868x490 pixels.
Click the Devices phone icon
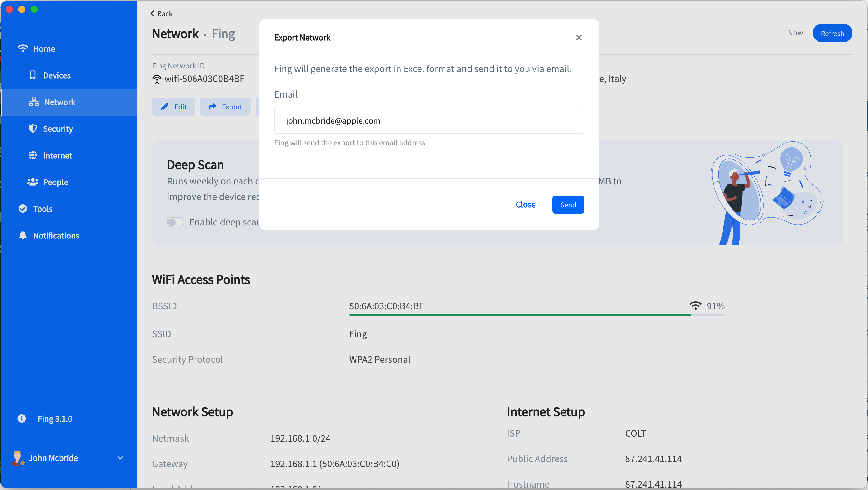point(32,75)
